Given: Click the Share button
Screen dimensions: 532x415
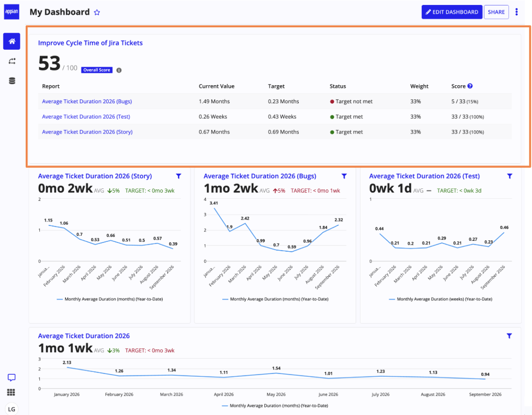Looking at the screenshot, I should [496, 12].
